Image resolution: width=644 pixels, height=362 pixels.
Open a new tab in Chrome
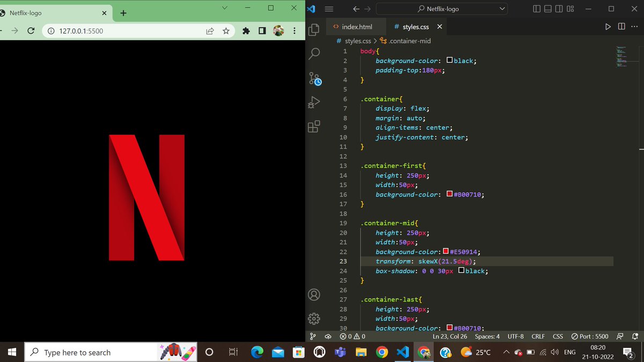click(x=123, y=13)
